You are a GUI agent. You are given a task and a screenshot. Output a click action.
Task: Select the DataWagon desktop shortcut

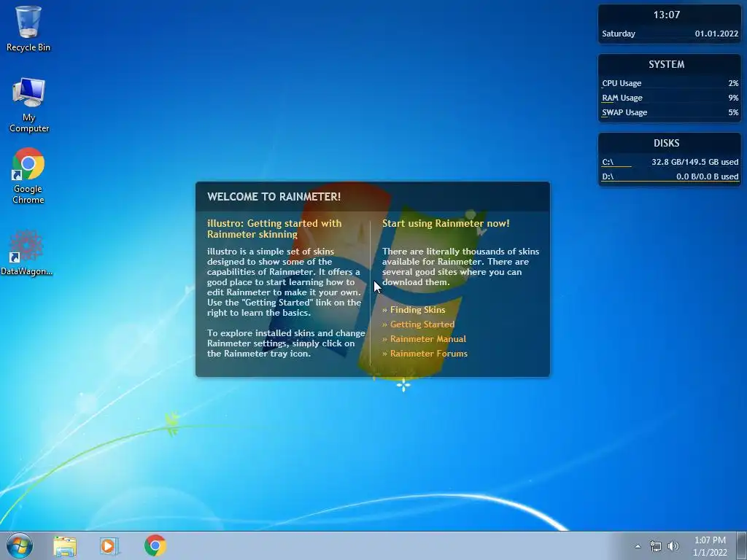(x=27, y=252)
